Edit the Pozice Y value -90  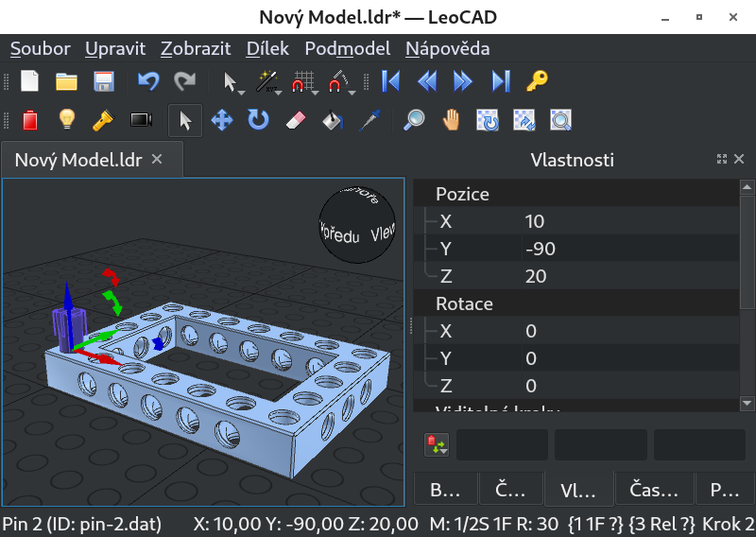pyautogui.click(x=630, y=249)
